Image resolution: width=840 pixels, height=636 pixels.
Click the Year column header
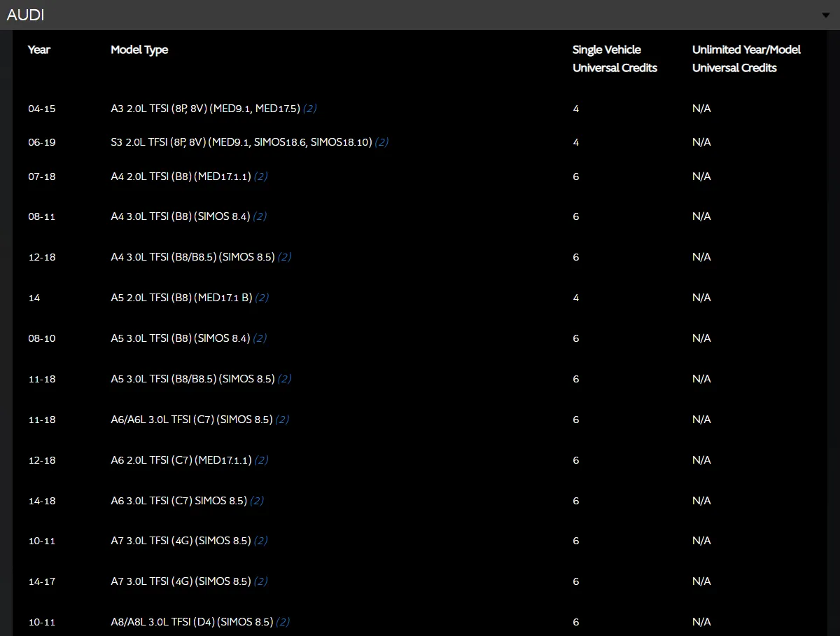point(39,50)
